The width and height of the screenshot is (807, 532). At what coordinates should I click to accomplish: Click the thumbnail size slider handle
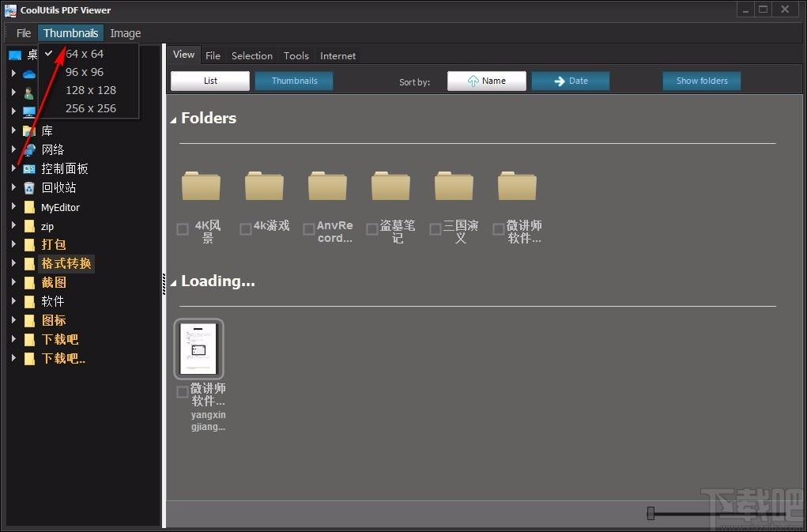tap(651, 513)
